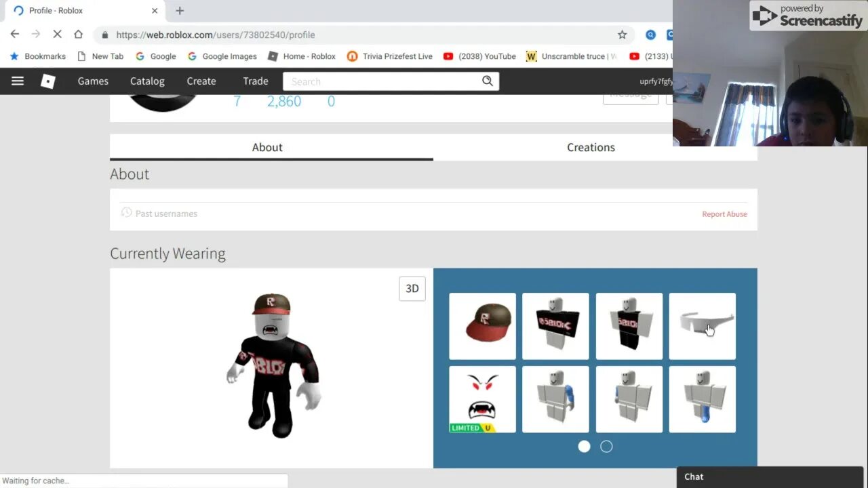
Task: Open the (2038) YouTube bookmark
Action: point(479,56)
